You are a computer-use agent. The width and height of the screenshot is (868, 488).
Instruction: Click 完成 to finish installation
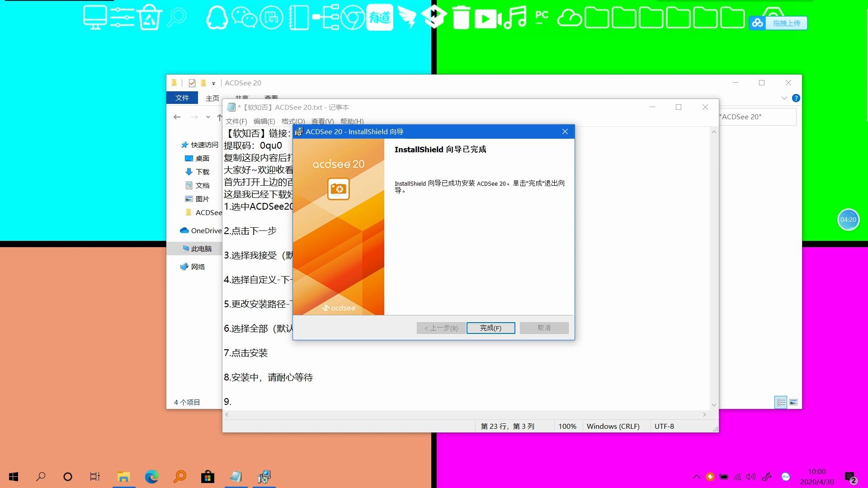pyautogui.click(x=490, y=328)
